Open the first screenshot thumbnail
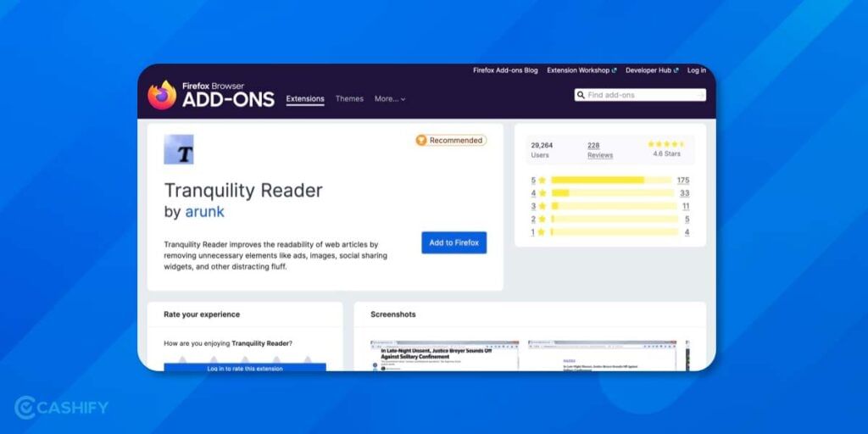Screen dimensions: 868x434 (x=444, y=355)
